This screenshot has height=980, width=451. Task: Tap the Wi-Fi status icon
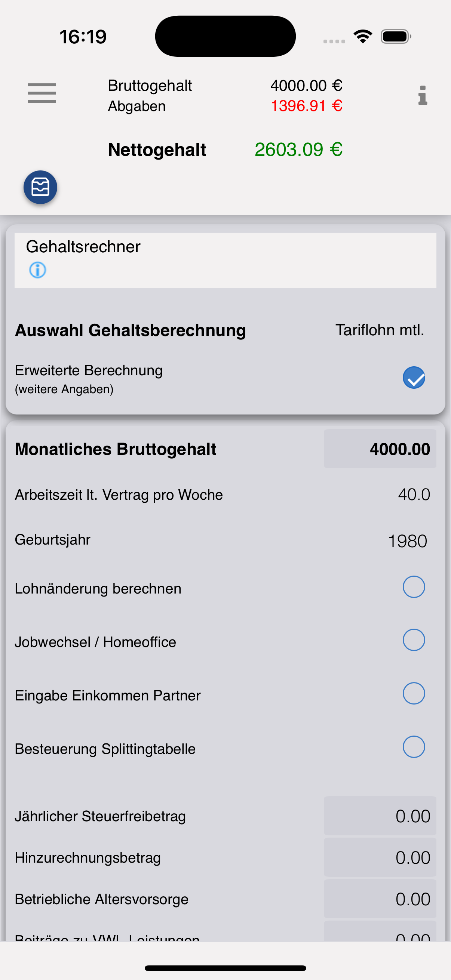point(363,37)
